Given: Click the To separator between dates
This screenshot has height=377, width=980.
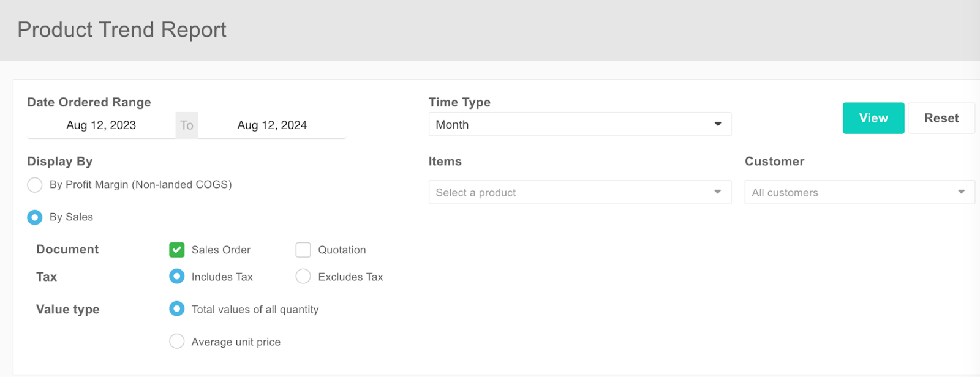Looking at the screenshot, I should pyautogui.click(x=187, y=125).
